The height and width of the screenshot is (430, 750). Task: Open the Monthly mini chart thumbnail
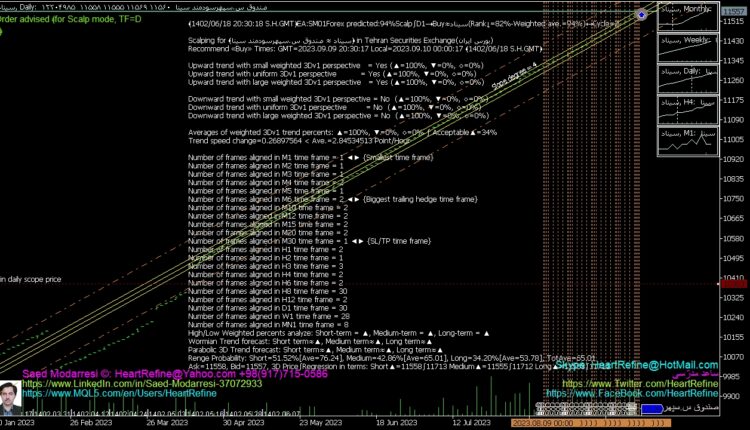point(685,24)
